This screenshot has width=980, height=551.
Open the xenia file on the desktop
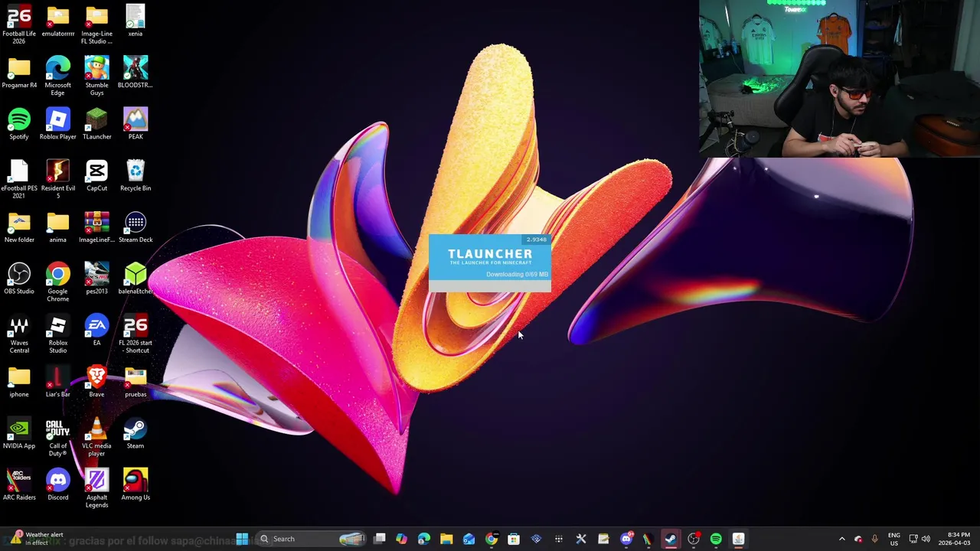click(136, 21)
